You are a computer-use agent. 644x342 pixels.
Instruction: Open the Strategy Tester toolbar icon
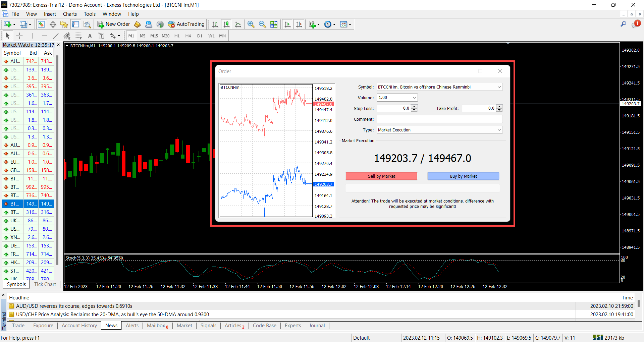click(87, 24)
